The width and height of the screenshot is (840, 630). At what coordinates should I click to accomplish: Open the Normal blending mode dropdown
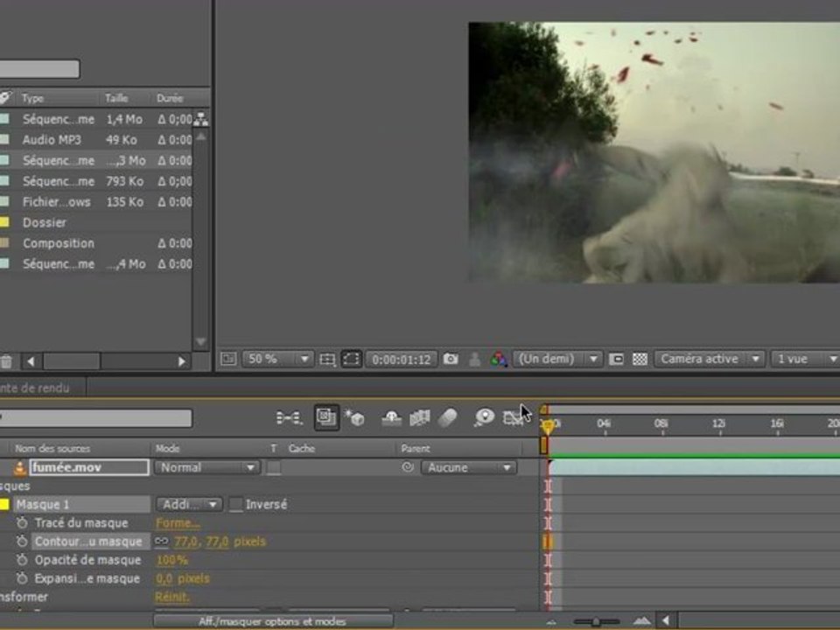pos(206,467)
